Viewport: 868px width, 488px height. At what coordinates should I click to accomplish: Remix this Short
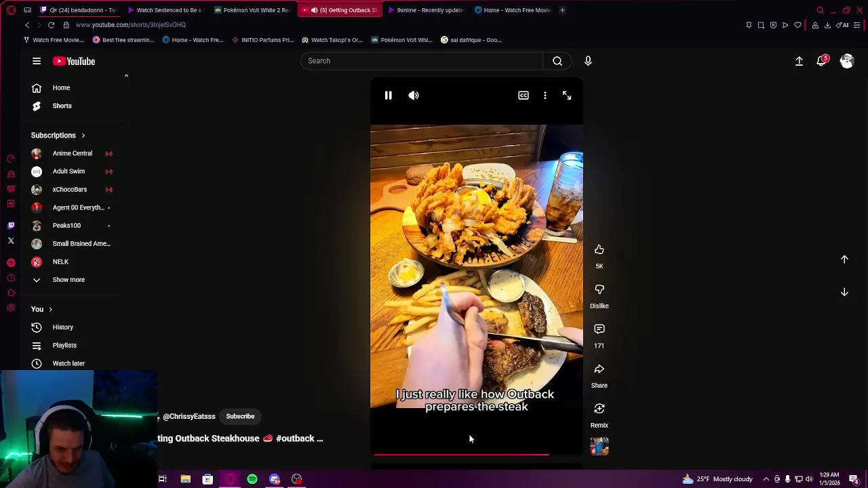[x=599, y=409]
